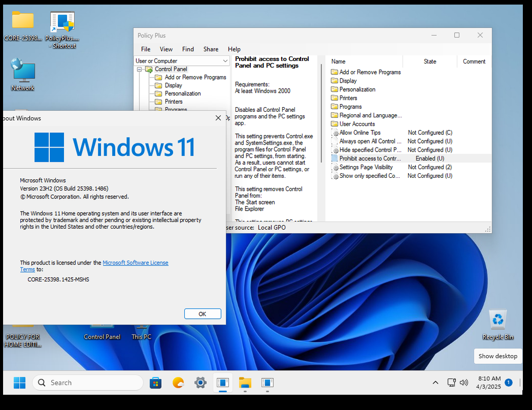Click the Show only specified Control Panel icon

(x=335, y=176)
